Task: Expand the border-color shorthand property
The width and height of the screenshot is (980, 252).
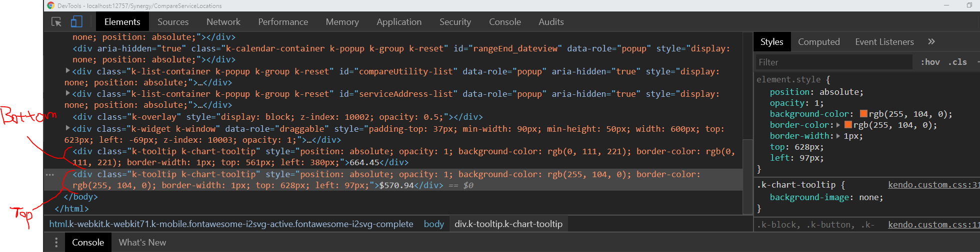Action: click(x=838, y=125)
